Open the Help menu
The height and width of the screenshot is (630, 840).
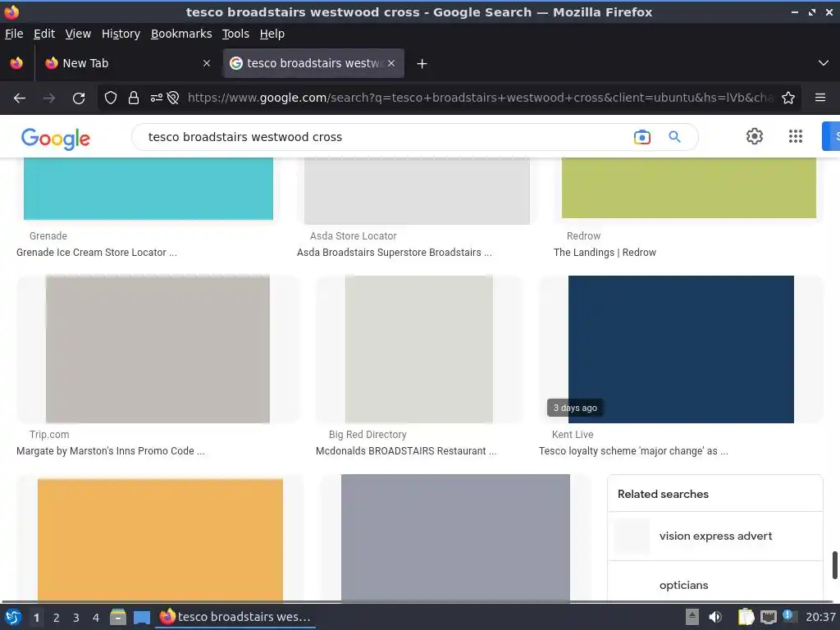(272, 34)
